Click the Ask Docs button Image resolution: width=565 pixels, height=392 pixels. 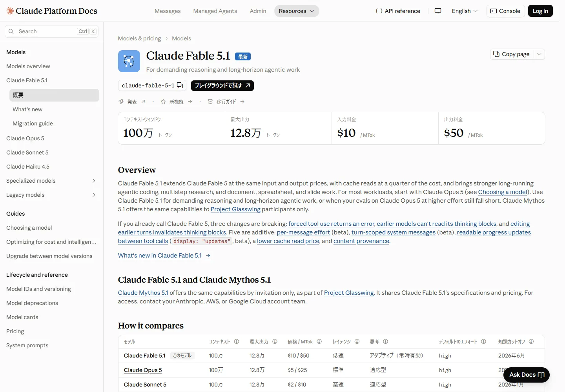[x=527, y=375]
